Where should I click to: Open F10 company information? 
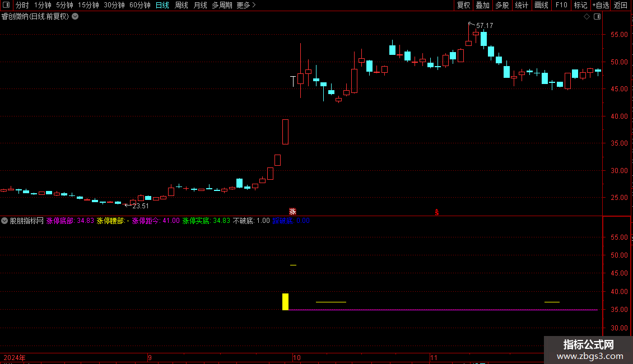click(x=561, y=5)
